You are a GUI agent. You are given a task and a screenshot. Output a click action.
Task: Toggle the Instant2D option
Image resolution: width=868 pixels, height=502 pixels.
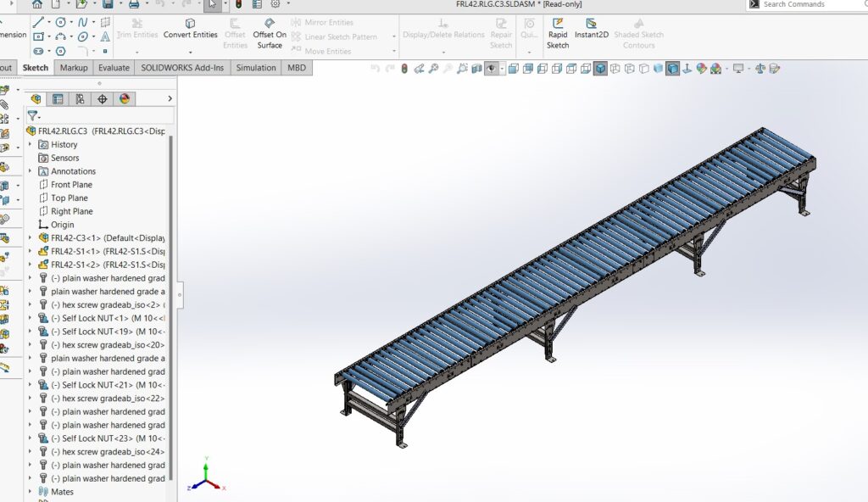(x=590, y=29)
